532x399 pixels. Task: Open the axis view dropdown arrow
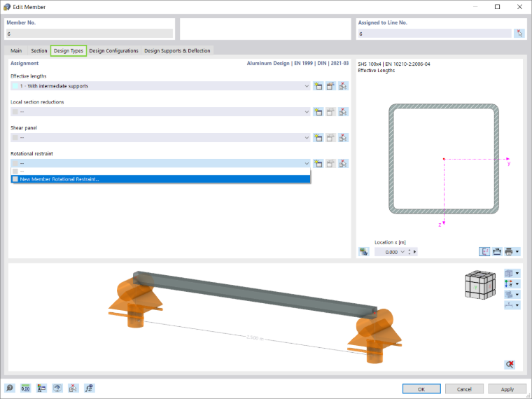point(517,284)
